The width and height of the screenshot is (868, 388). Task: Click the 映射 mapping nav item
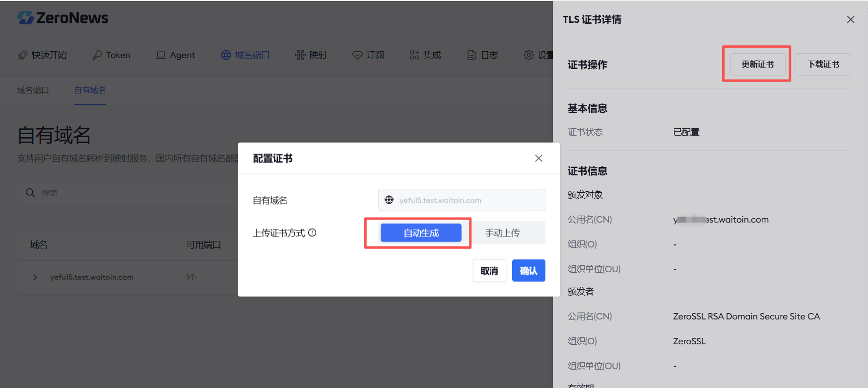311,55
